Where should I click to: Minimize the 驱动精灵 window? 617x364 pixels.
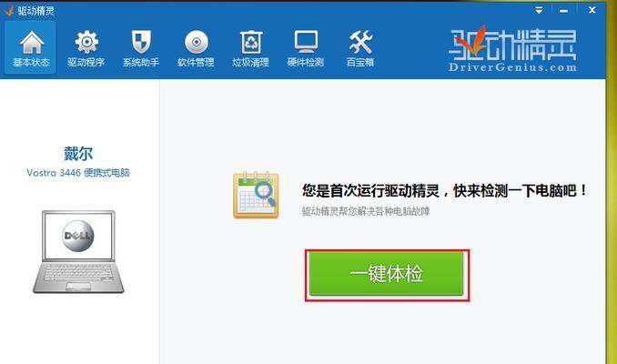pos(563,11)
